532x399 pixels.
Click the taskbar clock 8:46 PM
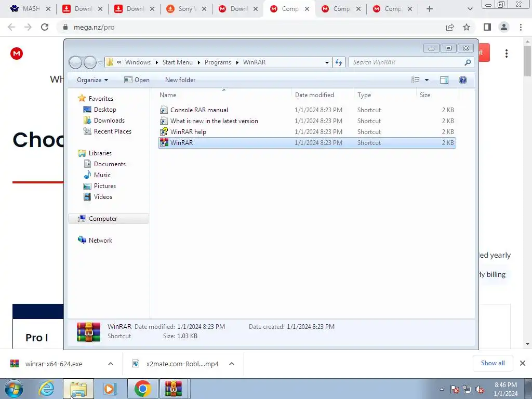pos(506,389)
